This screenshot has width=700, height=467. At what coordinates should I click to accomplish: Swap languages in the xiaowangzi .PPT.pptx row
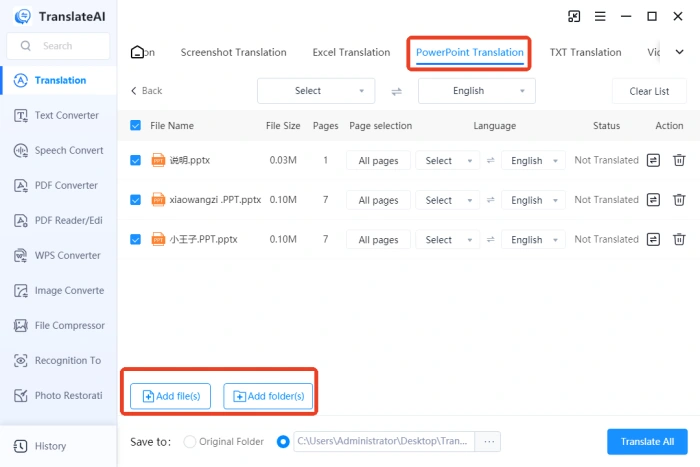point(490,200)
